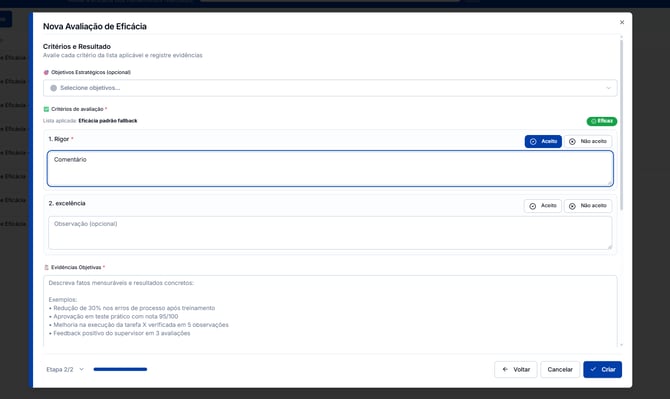Open the Objetivos Estratégicos selector dropdown
The image size is (670, 399).
point(330,88)
